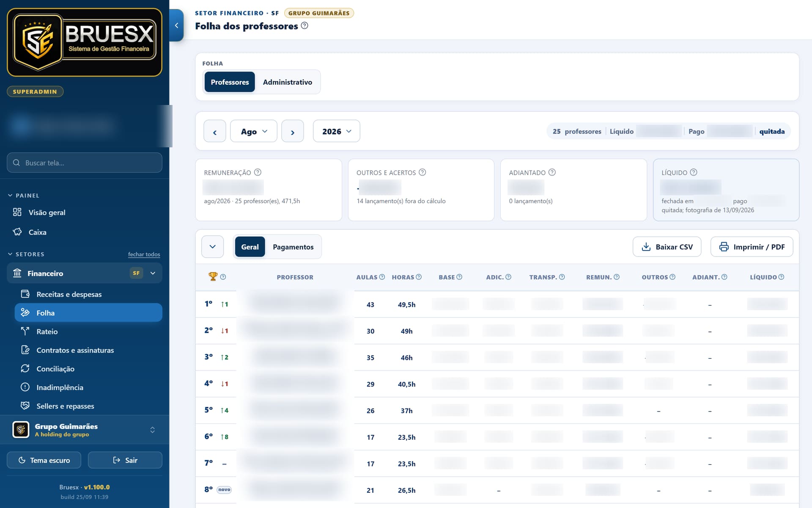
Task: Collapse the sidebar with the chevron button
Action: click(x=176, y=25)
